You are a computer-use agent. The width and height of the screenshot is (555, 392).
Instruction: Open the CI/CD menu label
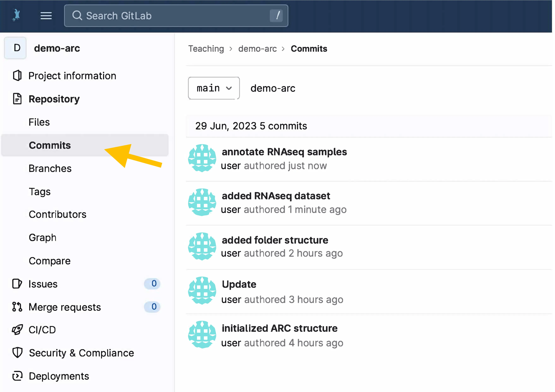coord(42,330)
